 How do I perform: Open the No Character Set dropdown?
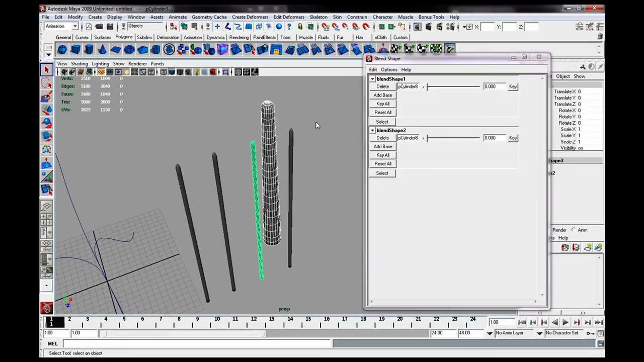[539, 333]
